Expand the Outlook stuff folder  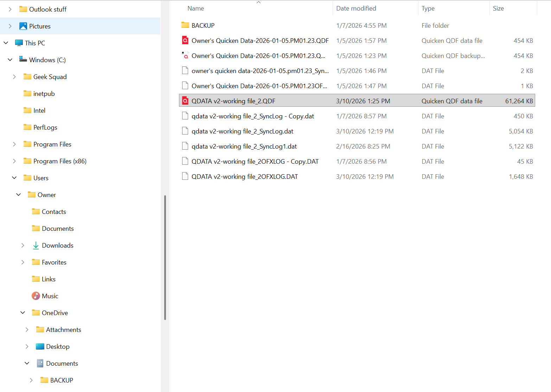pyautogui.click(x=10, y=9)
